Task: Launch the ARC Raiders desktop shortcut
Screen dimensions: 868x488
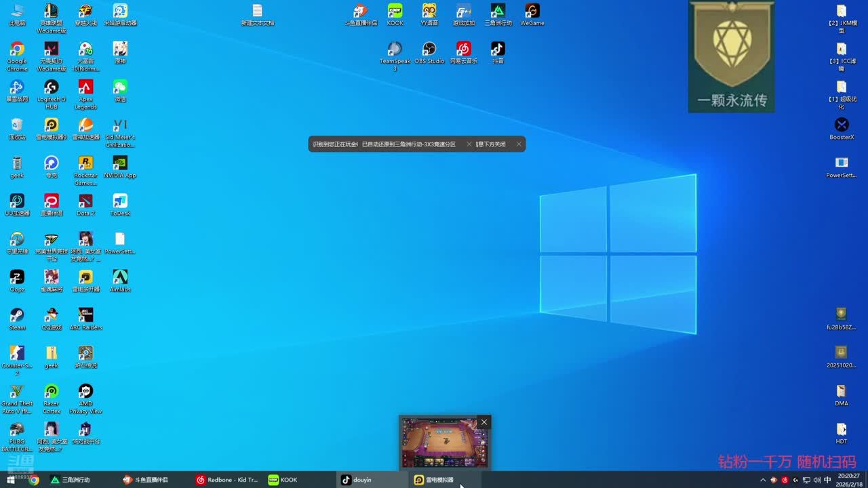Action: (x=85, y=316)
